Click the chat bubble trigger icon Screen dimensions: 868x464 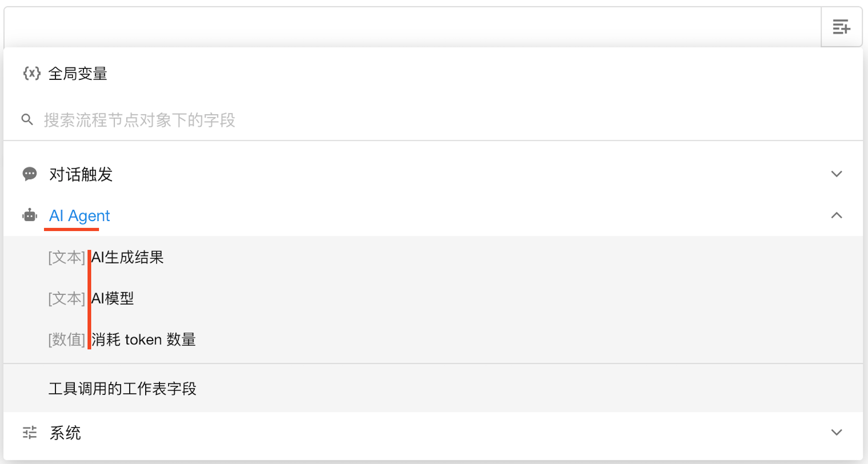[x=30, y=174]
